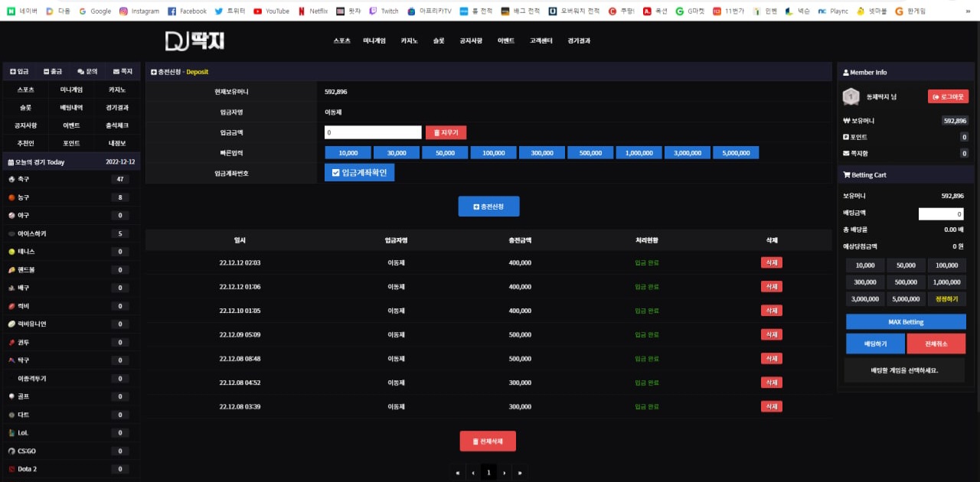
Task: Cancel all bets with 전체취소
Action: tap(936, 344)
